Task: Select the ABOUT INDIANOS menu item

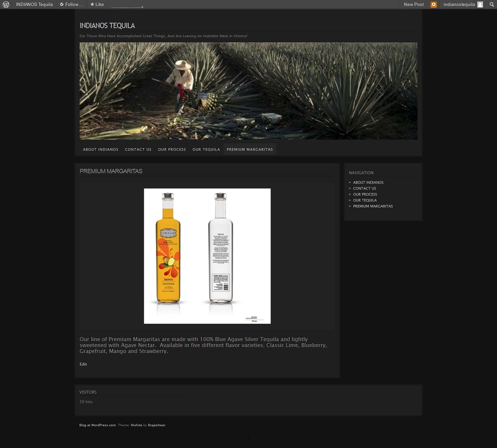Action: (x=100, y=149)
